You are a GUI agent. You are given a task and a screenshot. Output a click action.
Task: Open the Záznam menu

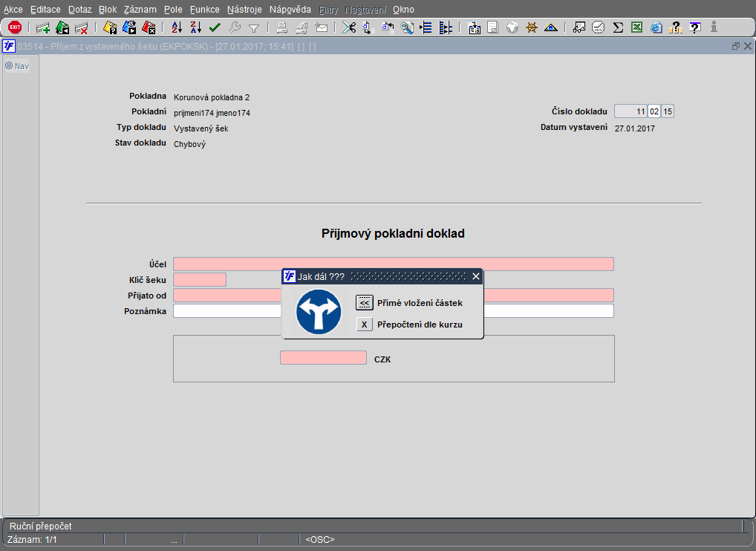click(x=140, y=10)
